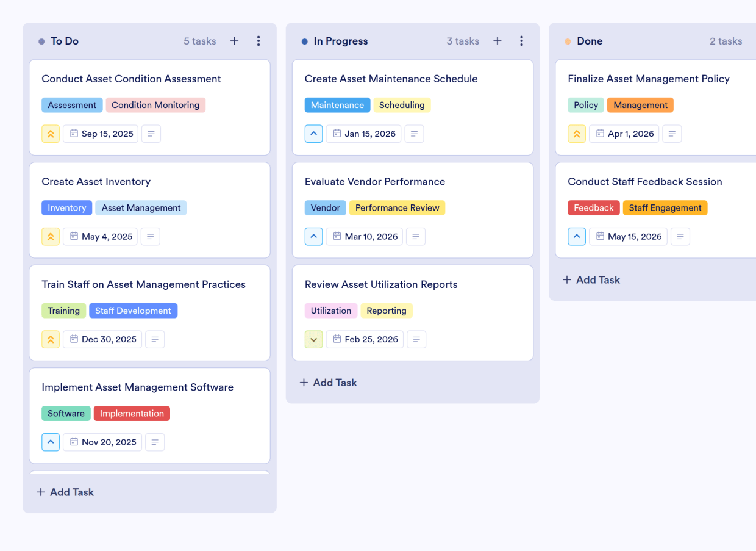Click the Scheduling tag
756x551 pixels.
tap(402, 105)
